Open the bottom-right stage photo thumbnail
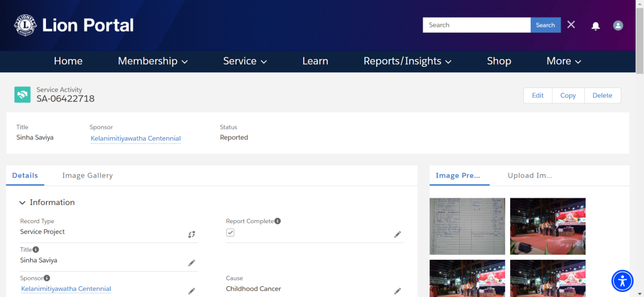Screen dimensions: 644x297 click(x=548, y=279)
